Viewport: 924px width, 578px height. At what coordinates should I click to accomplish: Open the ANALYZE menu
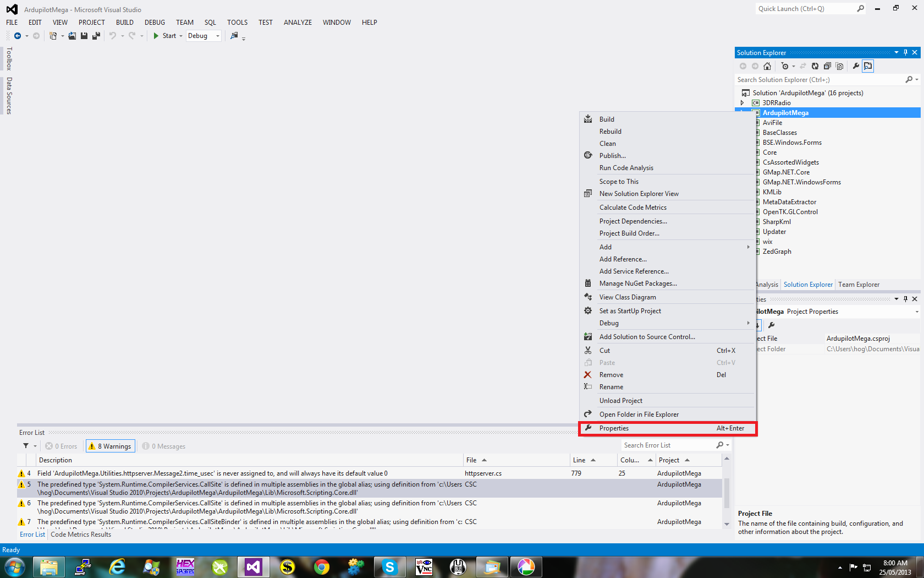(x=298, y=23)
